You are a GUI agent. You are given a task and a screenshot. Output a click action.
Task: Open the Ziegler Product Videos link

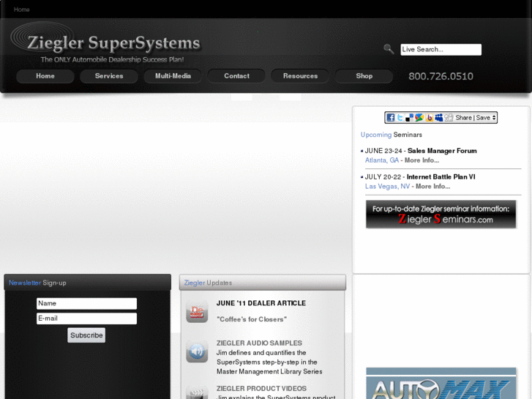(261, 389)
